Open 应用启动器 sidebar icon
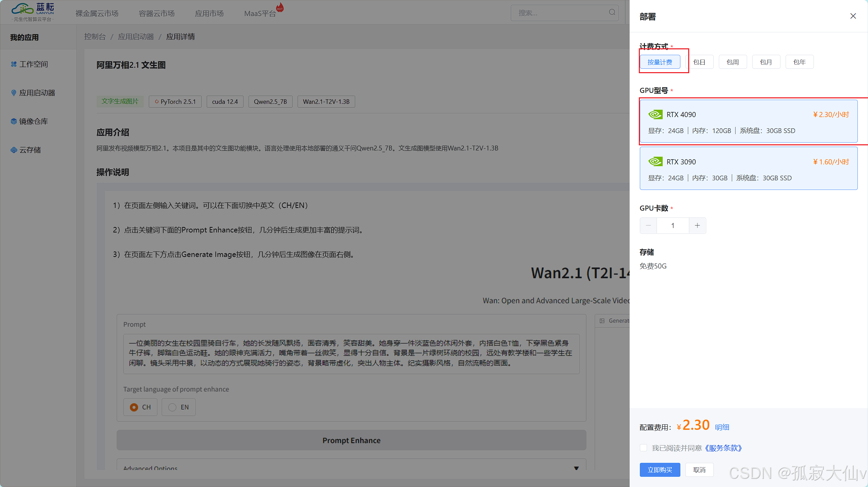868x487 pixels. point(14,93)
